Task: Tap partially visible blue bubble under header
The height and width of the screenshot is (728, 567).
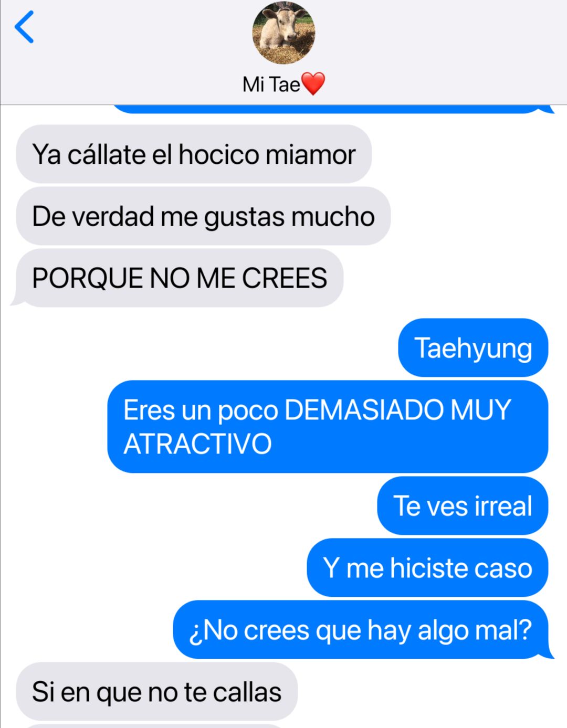Action: pyautogui.click(x=333, y=109)
